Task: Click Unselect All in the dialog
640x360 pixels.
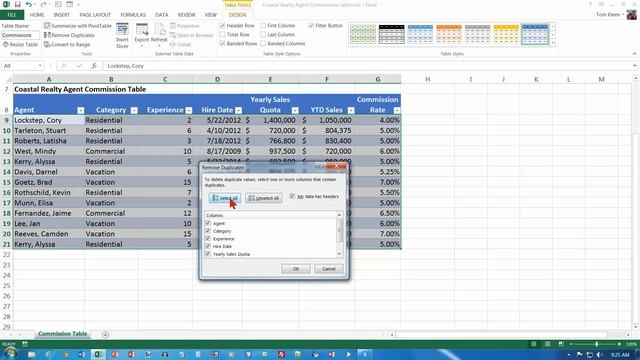Action: click(264, 198)
